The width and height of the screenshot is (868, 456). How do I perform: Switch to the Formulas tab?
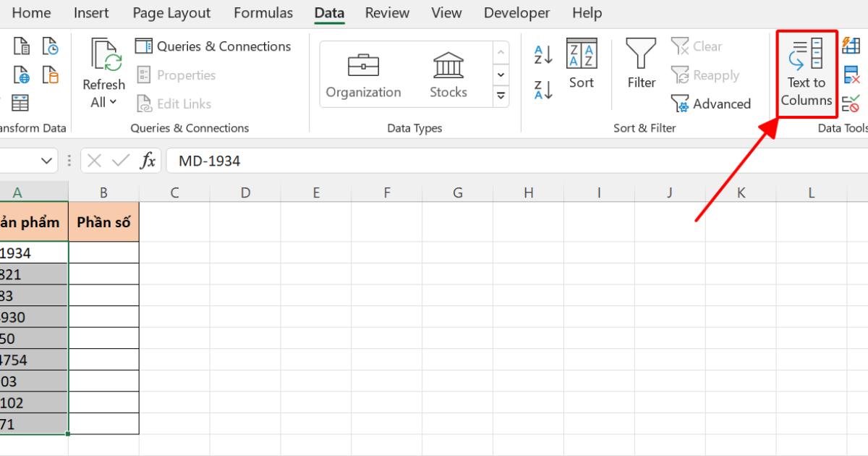point(263,12)
